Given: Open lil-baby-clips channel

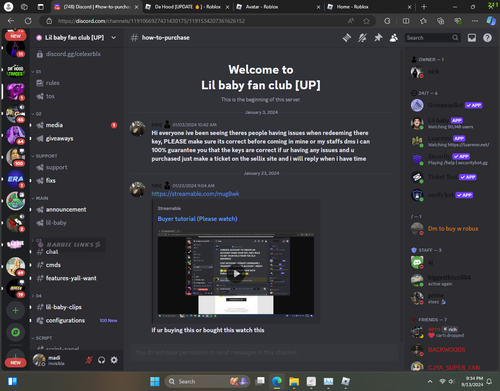Looking at the screenshot, I should [x=77, y=307].
